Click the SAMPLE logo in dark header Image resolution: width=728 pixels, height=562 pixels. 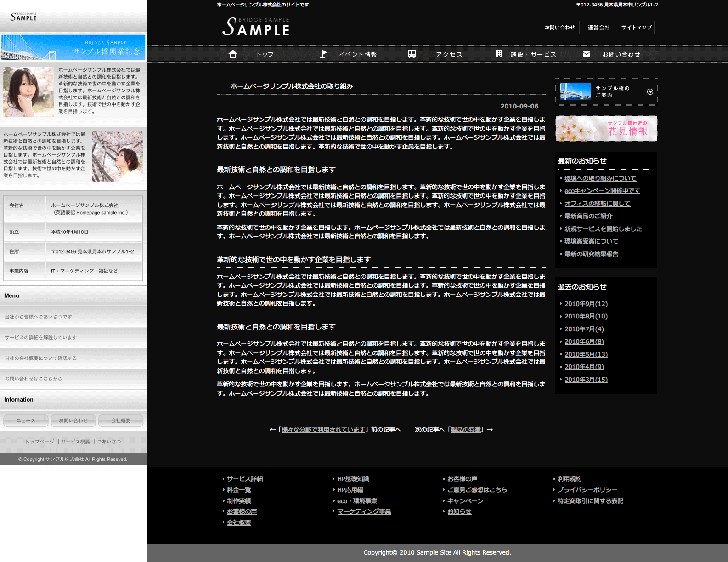pos(256,27)
